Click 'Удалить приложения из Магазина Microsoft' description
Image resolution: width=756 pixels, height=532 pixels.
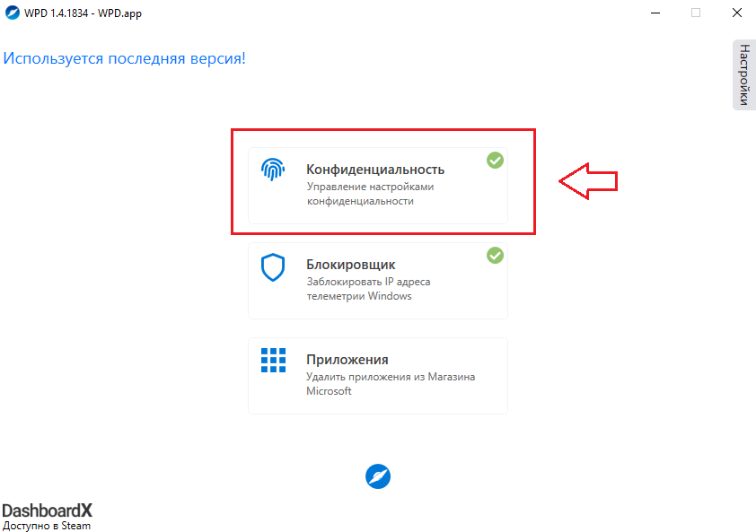tap(391, 384)
